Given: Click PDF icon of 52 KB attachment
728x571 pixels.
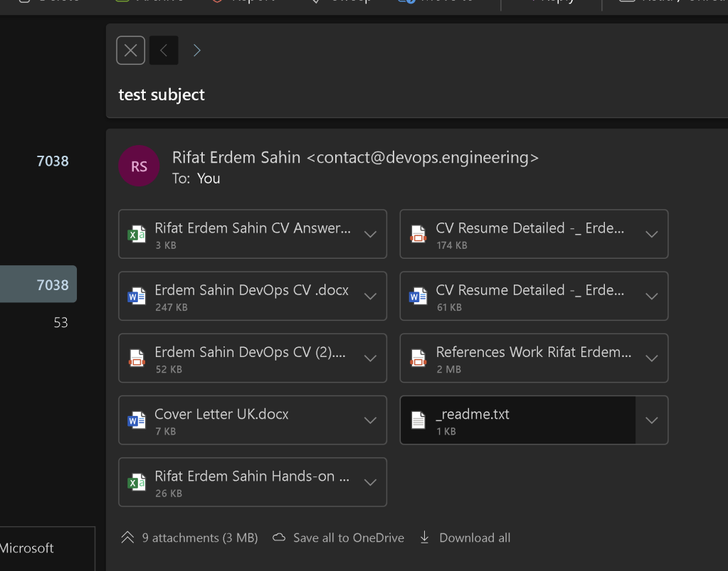Looking at the screenshot, I should [x=137, y=358].
